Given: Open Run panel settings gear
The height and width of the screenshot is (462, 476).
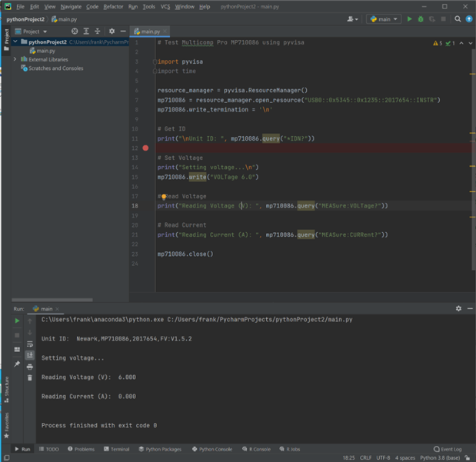Looking at the screenshot, I should click(x=458, y=308).
